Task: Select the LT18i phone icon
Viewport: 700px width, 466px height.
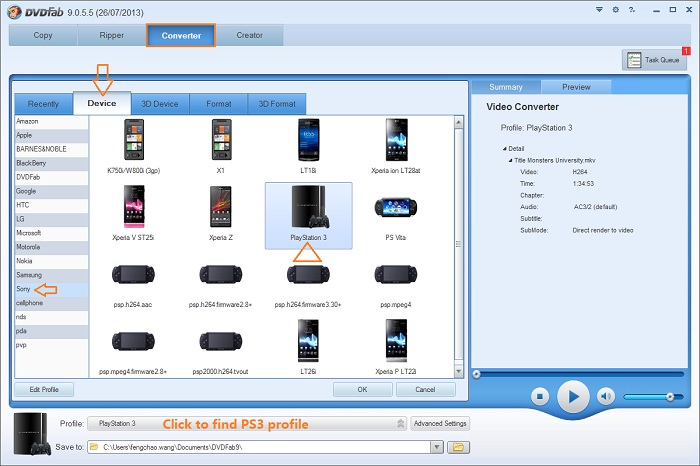Action: tap(308, 140)
